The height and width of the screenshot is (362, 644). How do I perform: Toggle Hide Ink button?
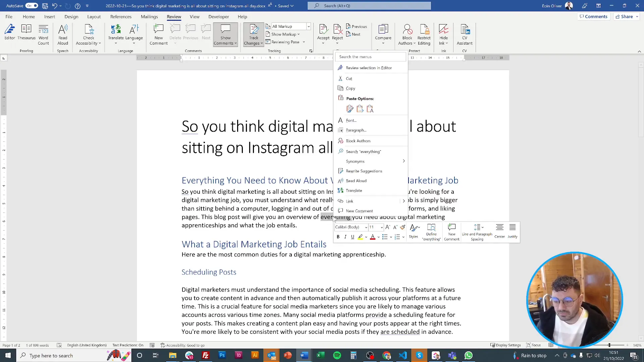(443, 35)
